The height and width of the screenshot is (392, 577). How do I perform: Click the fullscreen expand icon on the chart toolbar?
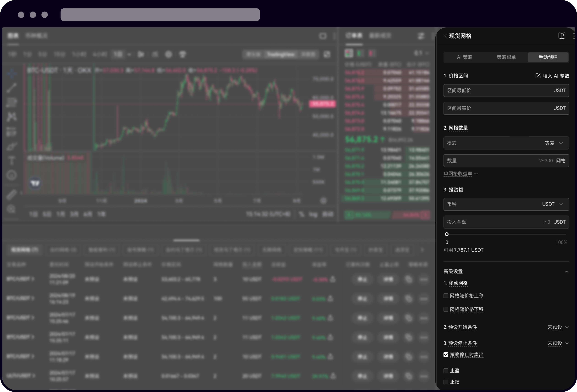pyautogui.click(x=327, y=54)
